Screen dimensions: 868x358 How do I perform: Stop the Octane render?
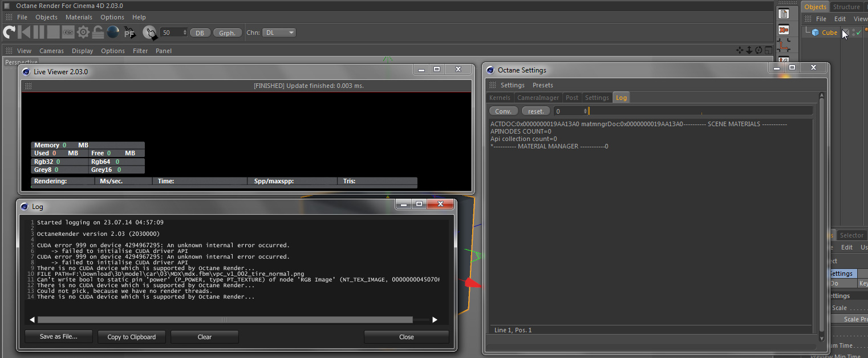(54, 32)
